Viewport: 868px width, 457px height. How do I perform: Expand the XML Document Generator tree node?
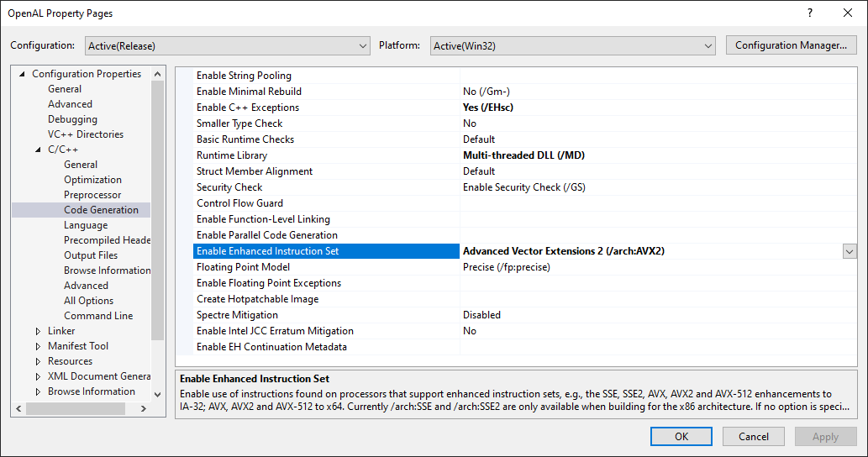pyautogui.click(x=38, y=377)
